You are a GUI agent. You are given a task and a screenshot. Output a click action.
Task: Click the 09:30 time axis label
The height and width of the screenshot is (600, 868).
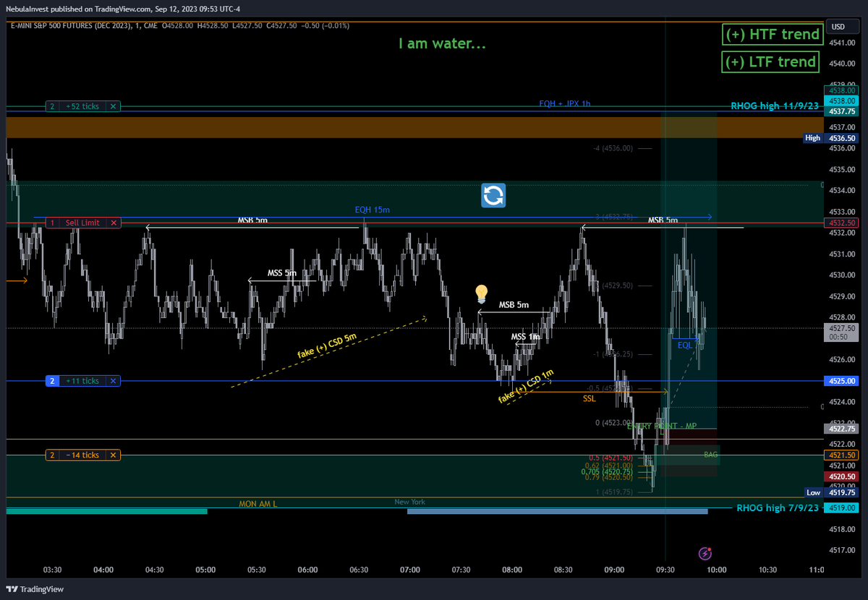click(x=665, y=570)
